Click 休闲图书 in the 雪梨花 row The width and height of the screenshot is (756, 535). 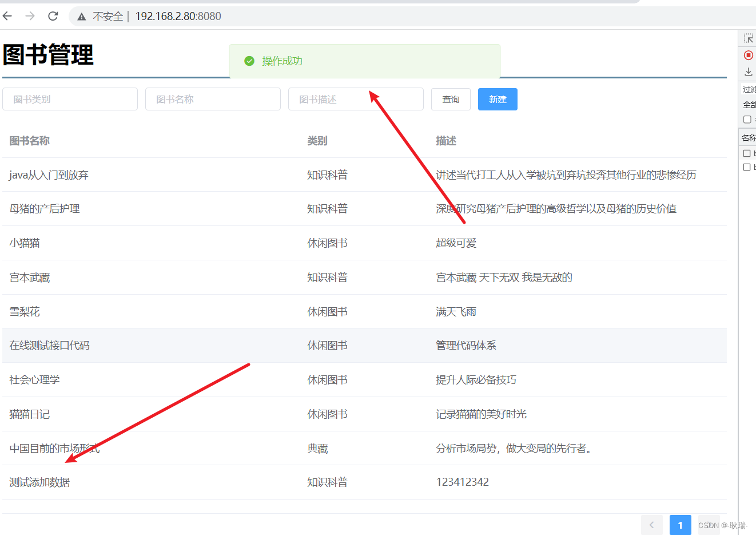327,312
